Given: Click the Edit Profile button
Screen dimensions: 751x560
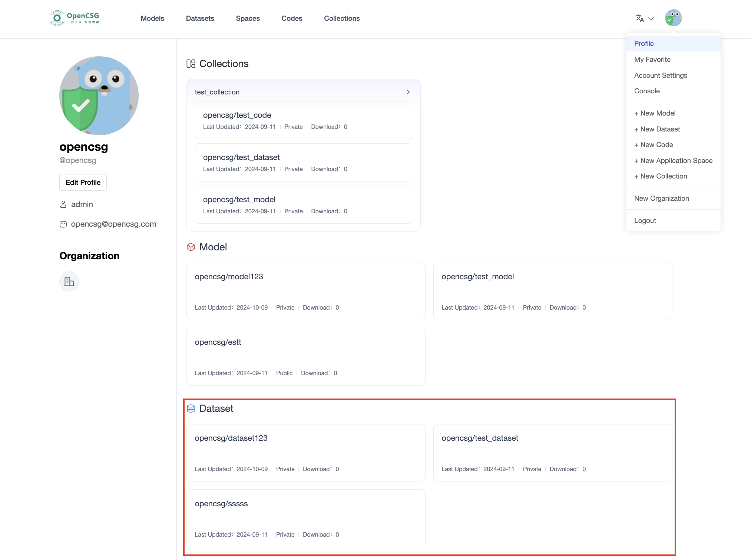Looking at the screenshot, I should click(83, 182).
